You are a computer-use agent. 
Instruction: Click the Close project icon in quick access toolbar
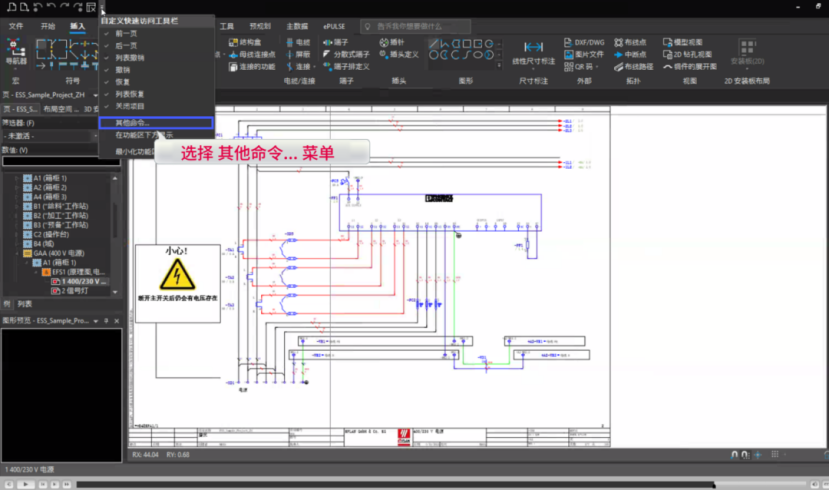point(91,7)
